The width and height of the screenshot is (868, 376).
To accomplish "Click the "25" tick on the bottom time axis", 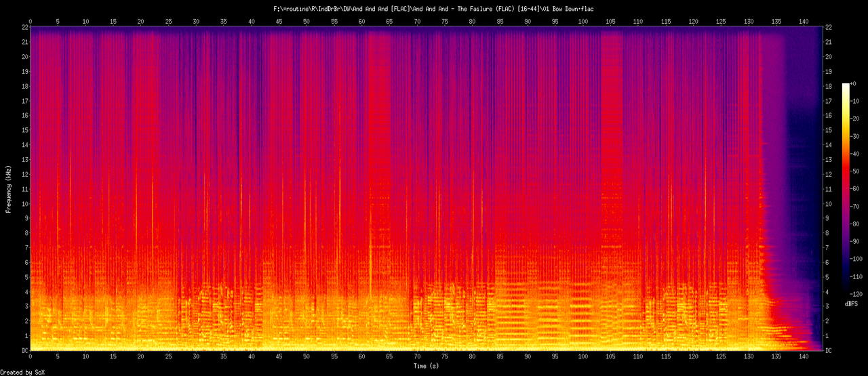I will pyautogui.click(x=168, y=358).
